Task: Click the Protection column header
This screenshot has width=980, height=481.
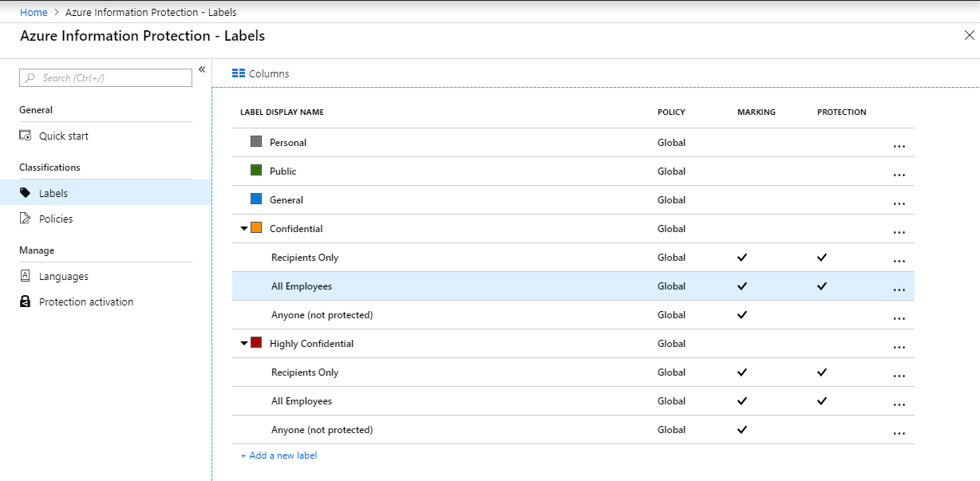Action: click(842, 112)
